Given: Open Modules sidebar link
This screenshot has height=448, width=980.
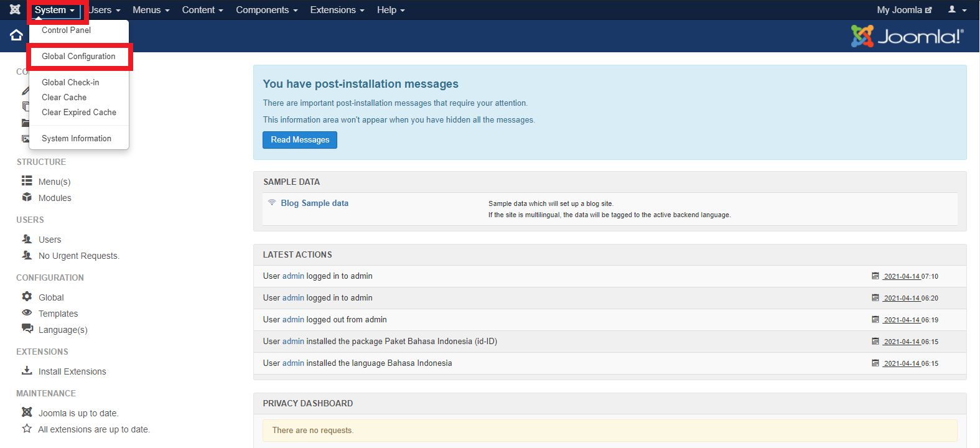Looking at the screenshot, I should point(55,198).
